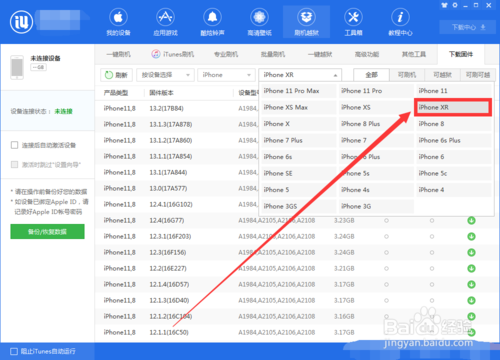Open the 下载中心 download center
Image resolution: width=500 pixels, height=360 pixels.
(468, 27)
